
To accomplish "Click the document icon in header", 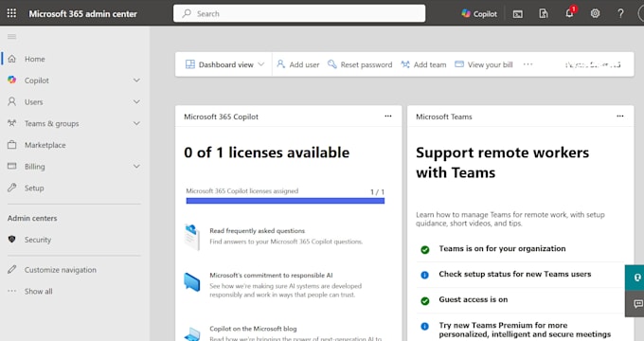I will click(x=544, y=13).
